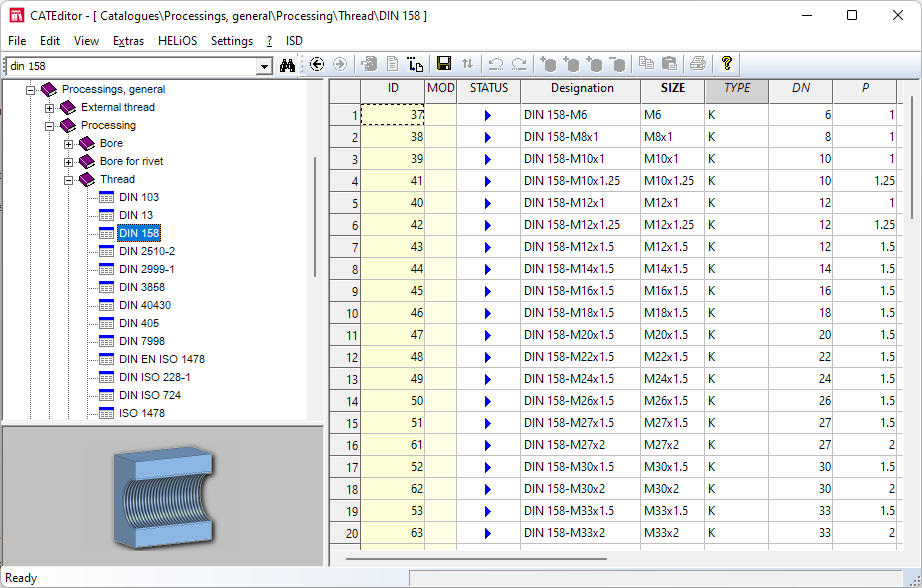Click the horizontal scrollbar under the table
This screenshot has height=588, width=922.
tap(476, 559)
